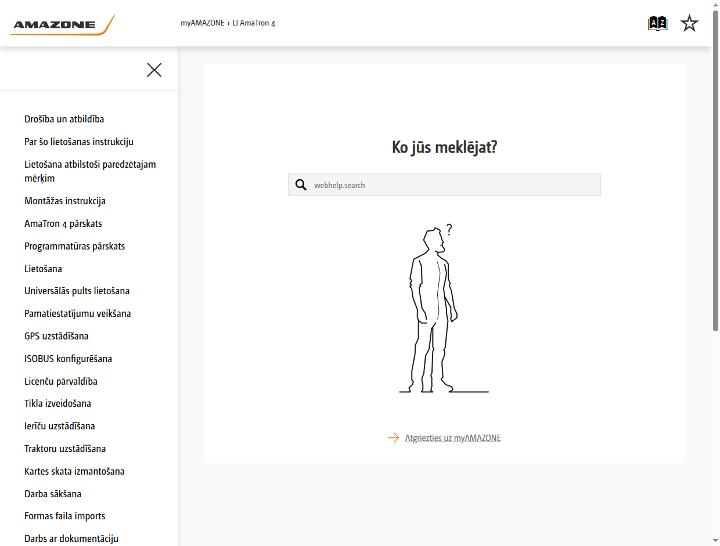Click the magnifier search icon

(301, 185)
